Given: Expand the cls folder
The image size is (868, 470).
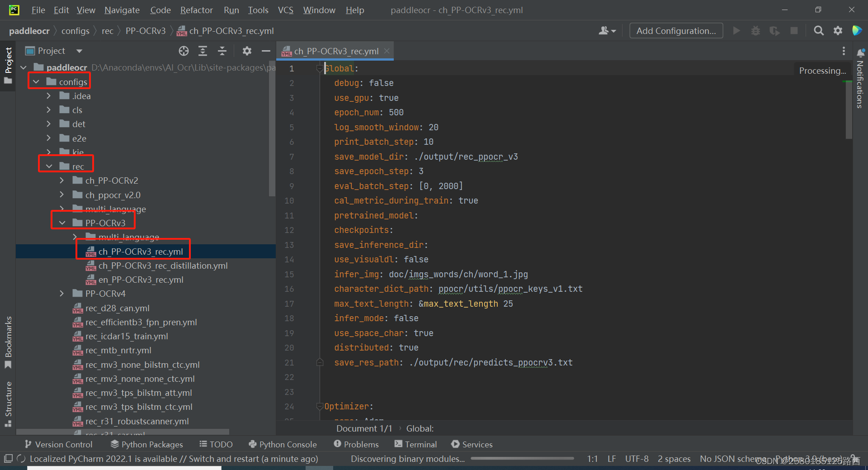Looking at the screenshot, I should tap(49, 110).
